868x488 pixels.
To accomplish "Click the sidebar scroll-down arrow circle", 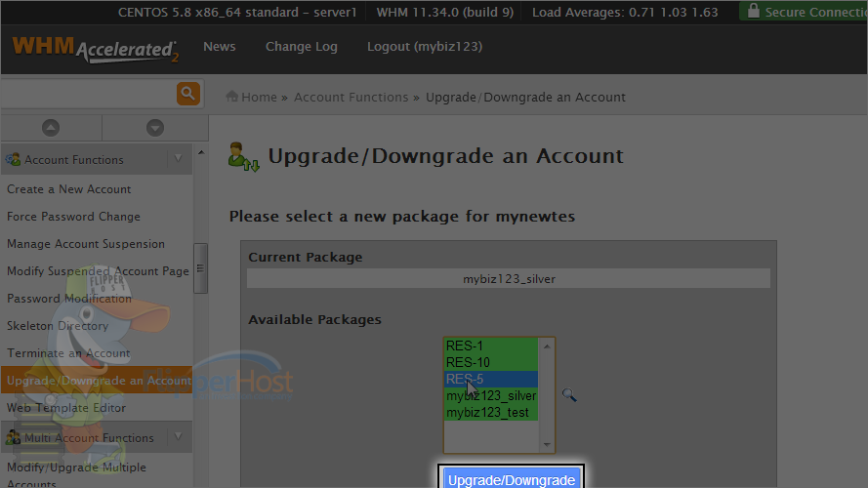I will [155, 128].
